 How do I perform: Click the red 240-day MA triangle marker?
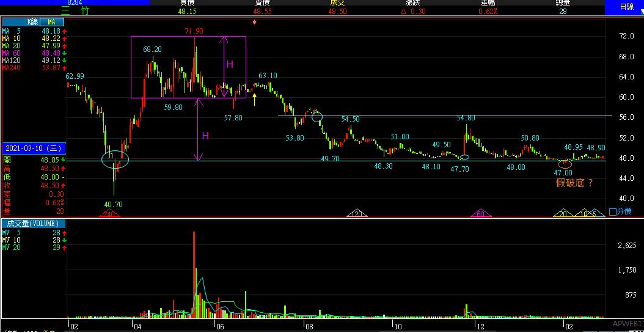pos(110,213)
